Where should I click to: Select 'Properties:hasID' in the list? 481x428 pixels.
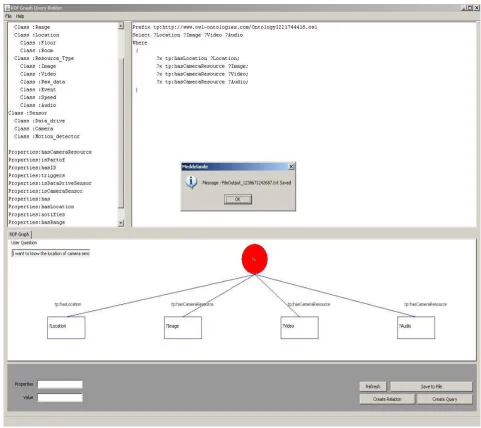tap(32, 167)
